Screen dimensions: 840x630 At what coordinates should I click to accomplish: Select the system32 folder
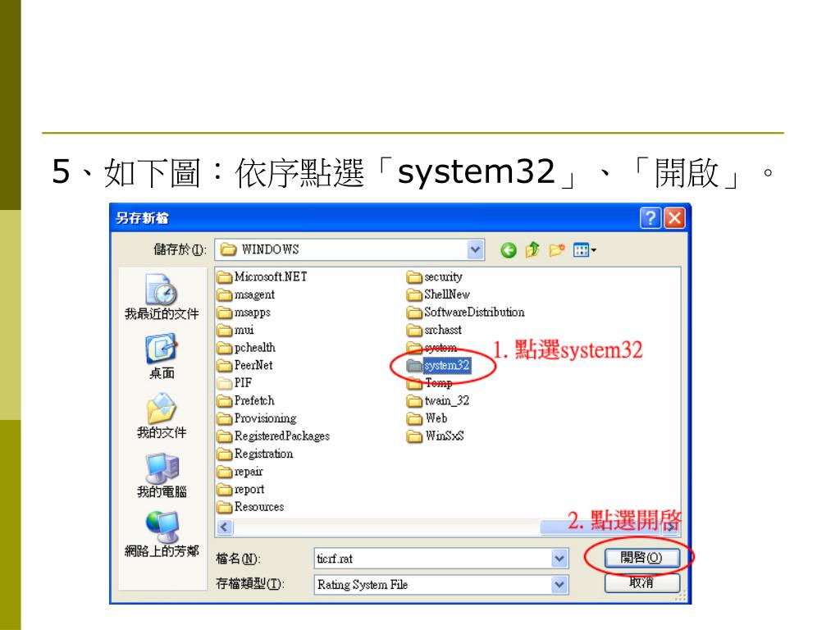pos(439,365)
